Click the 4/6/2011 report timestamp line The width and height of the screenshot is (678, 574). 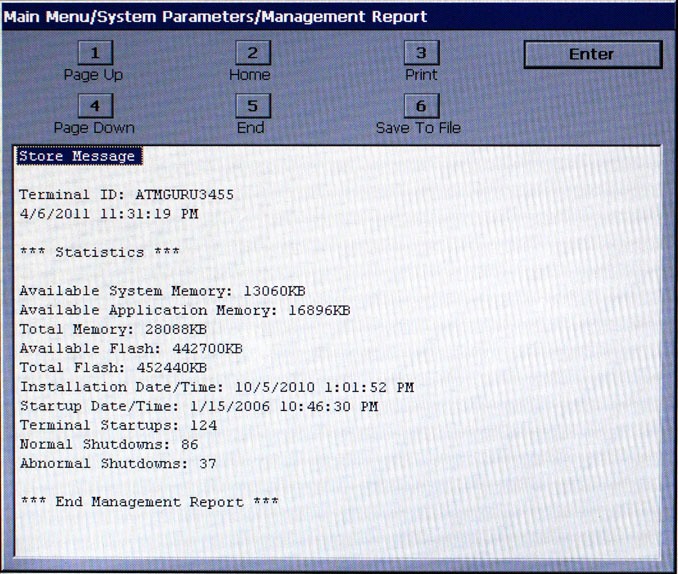(108, 213)
